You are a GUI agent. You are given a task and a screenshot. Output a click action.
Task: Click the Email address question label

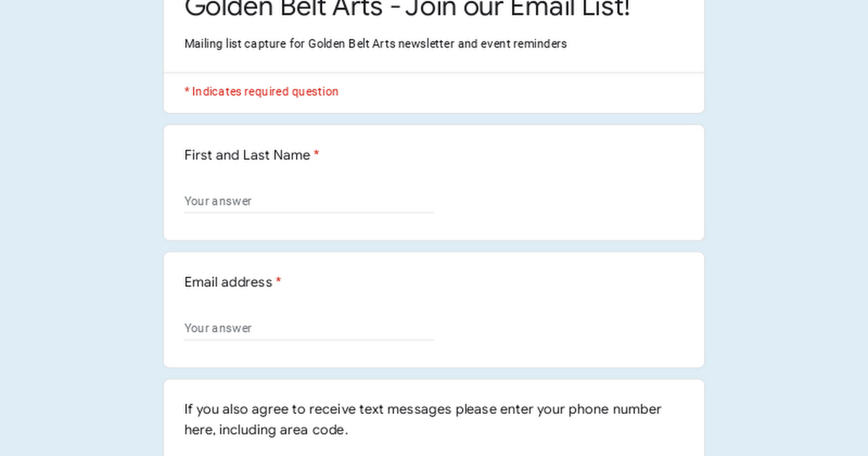pos(227,282)
